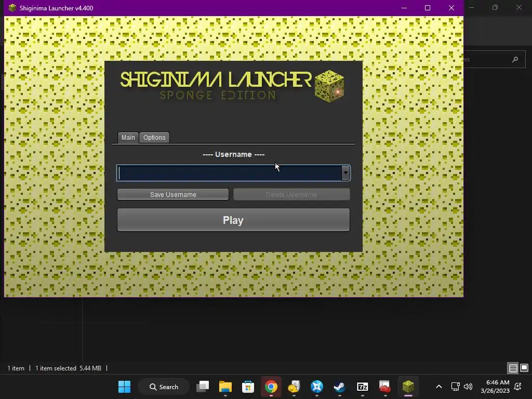
Task: Open the blue pinwheel app on taskbar
Action: [x=317, y=387]
